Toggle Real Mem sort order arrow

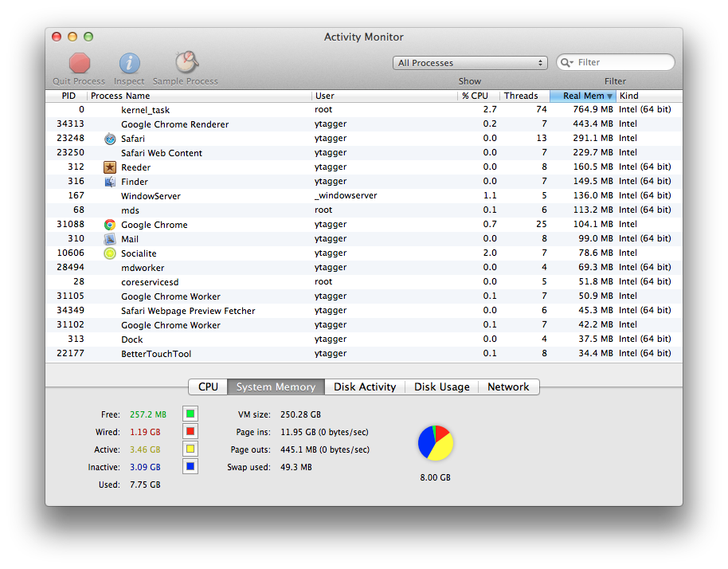tap(609, 96)
